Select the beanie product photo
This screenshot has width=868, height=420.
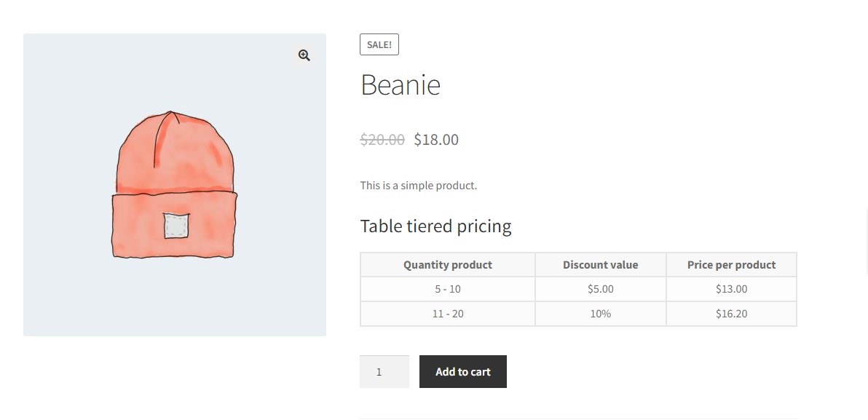pyautogui.click(x=175, y=184)
